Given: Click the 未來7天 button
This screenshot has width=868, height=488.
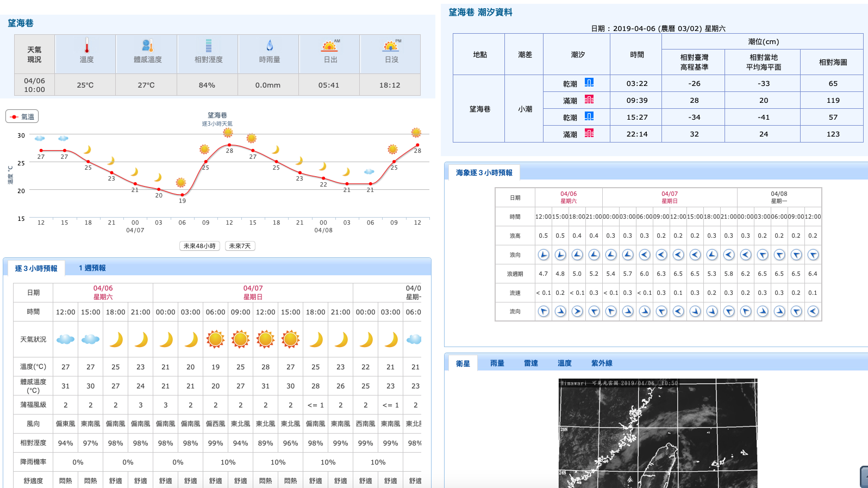Looking at the screenshot, I should [240, 246].
